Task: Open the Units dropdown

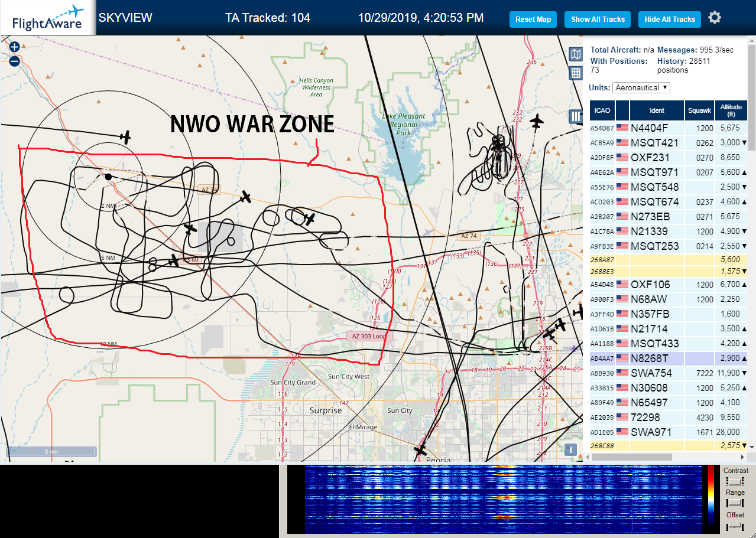Action: (x=641, y=87)
